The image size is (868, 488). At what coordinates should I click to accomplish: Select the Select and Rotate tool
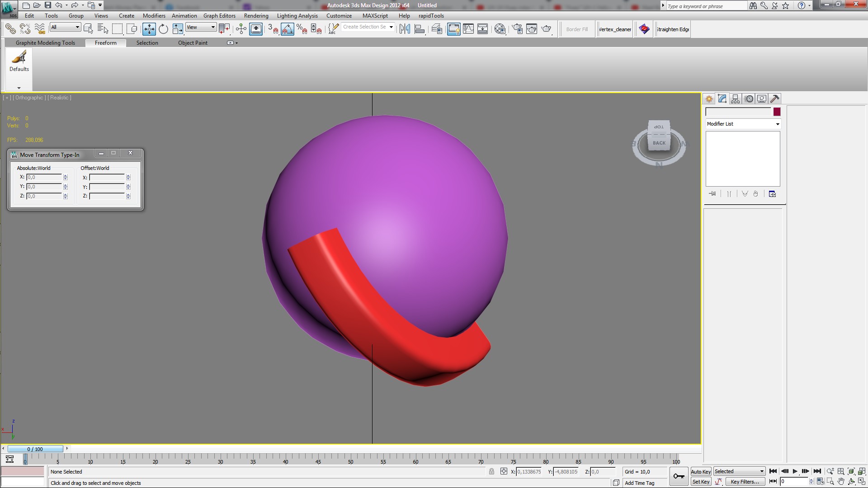click(163, 29)
